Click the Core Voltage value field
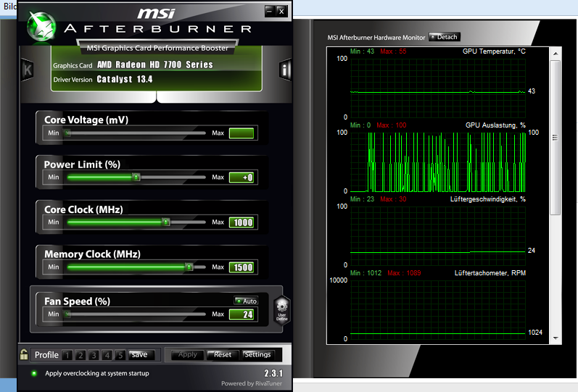Screen dimensions: 578x392 point(241,133)
